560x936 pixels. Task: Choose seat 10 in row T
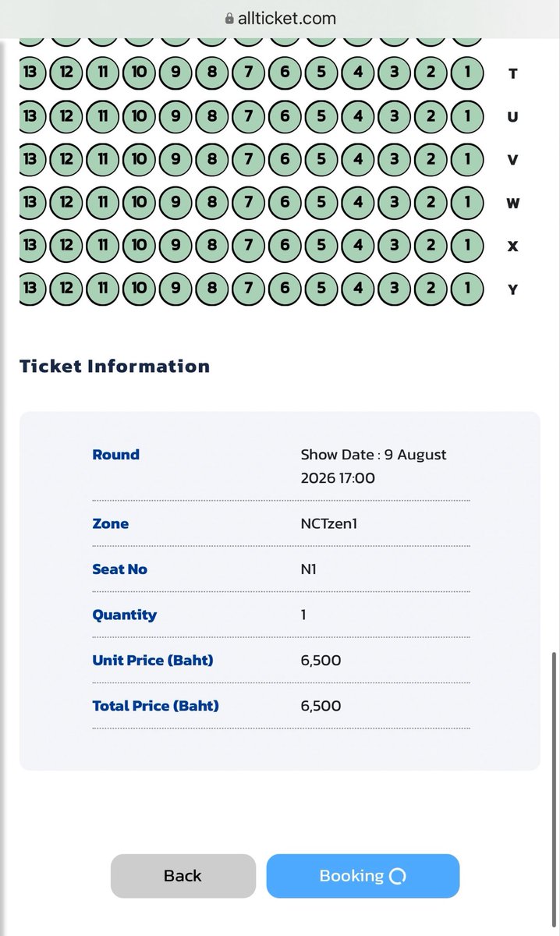tap(139, 73)
